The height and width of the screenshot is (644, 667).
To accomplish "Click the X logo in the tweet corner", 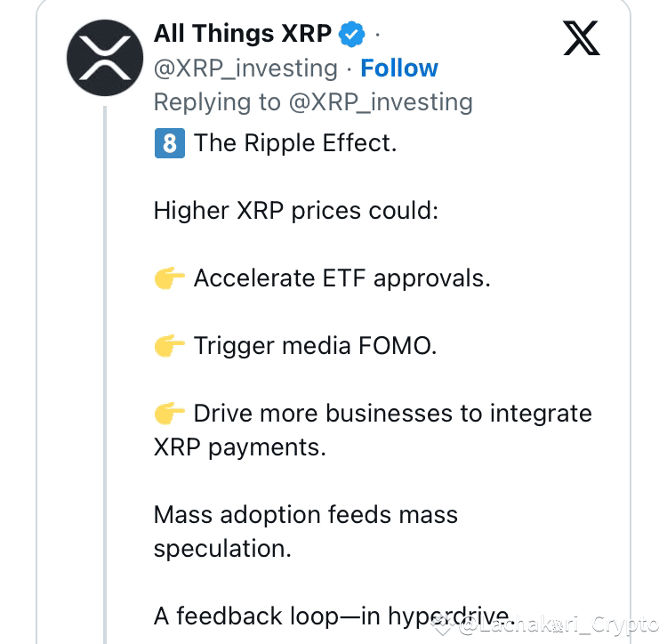I will tap(581, 38).
